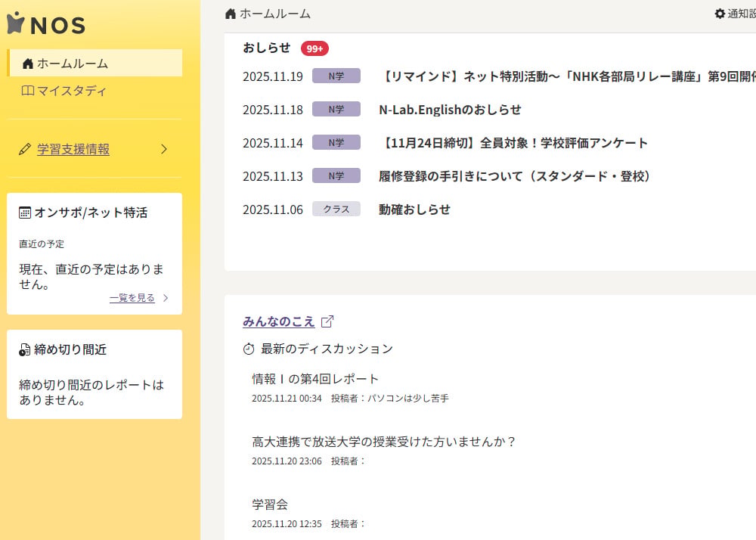Open notification settings gear icon

(x=720, y=14)
